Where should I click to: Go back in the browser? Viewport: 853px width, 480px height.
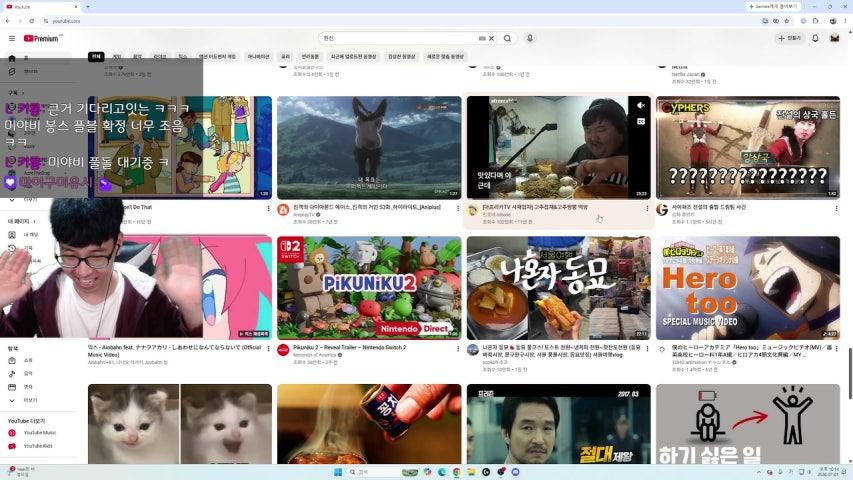click(x=8, y=21)
